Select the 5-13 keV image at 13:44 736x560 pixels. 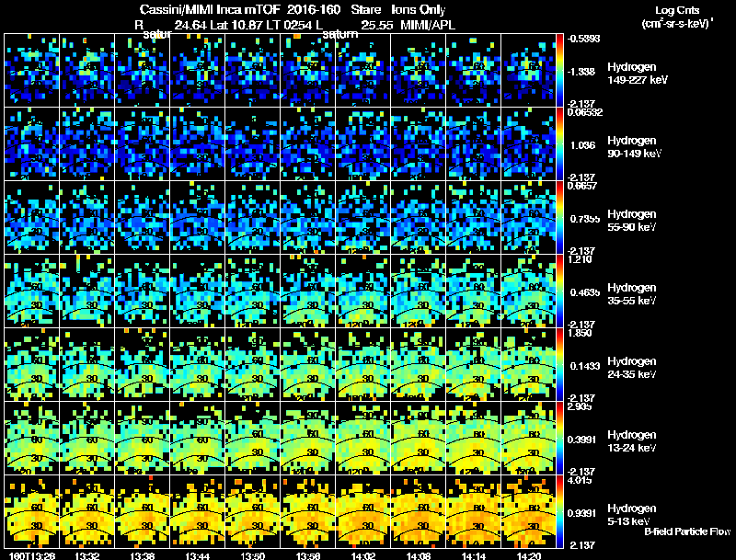[x=198, y=511]
